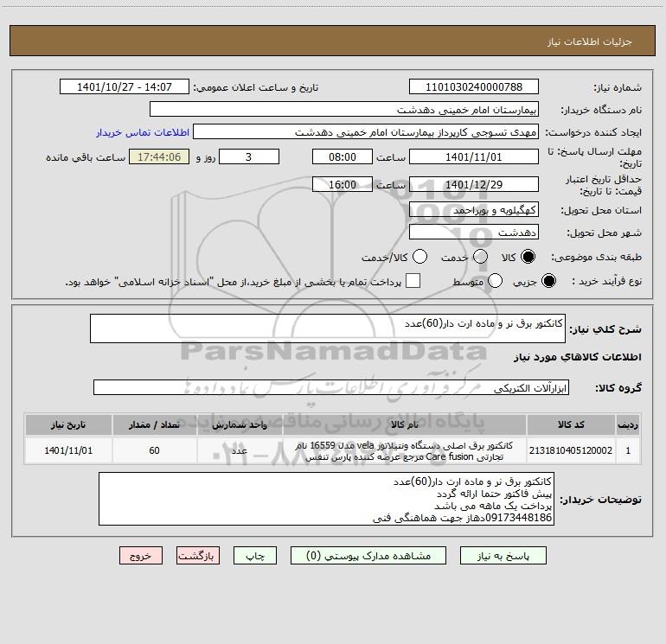
Task: Click the row number cell 1
Action: [x=628, y=450]
